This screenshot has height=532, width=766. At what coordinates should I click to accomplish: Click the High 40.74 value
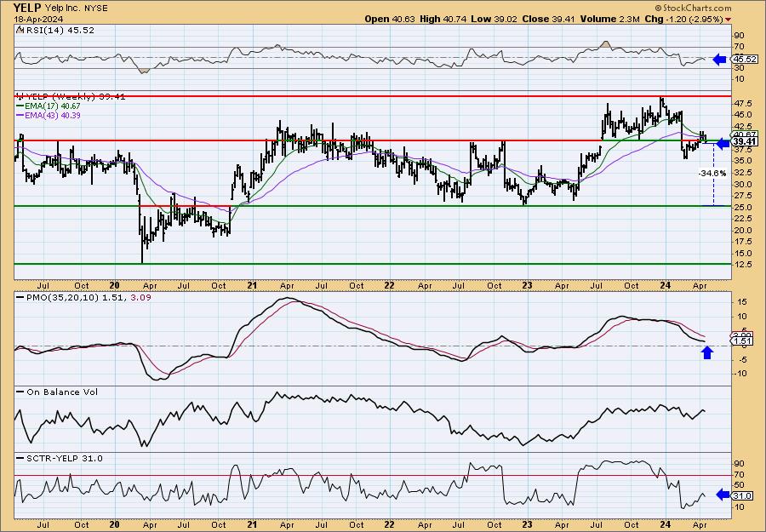click(443, 19)
